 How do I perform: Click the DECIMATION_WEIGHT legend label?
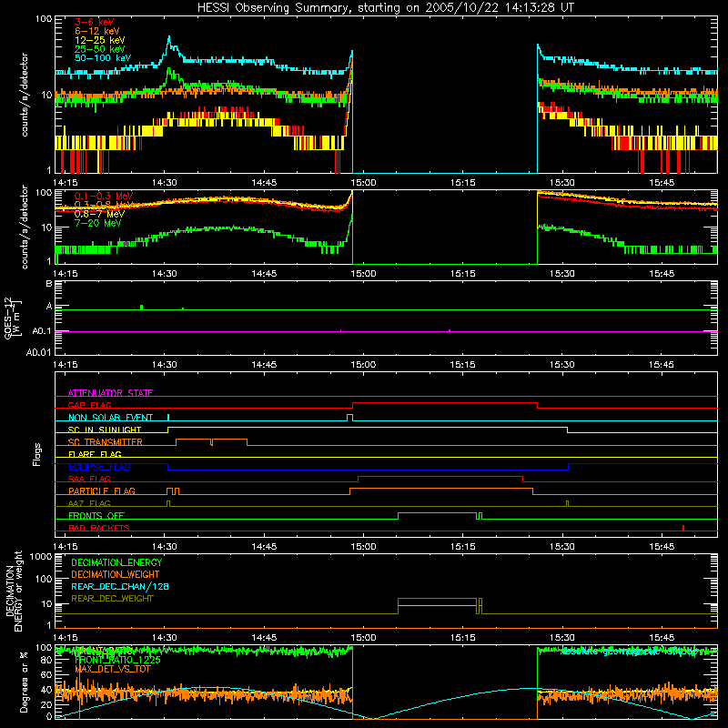tap(116, 574)
